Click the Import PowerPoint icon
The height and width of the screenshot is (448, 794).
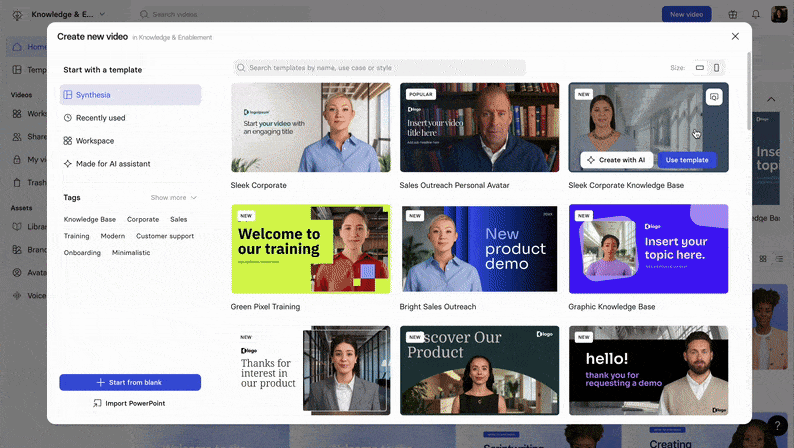point(97,403)
